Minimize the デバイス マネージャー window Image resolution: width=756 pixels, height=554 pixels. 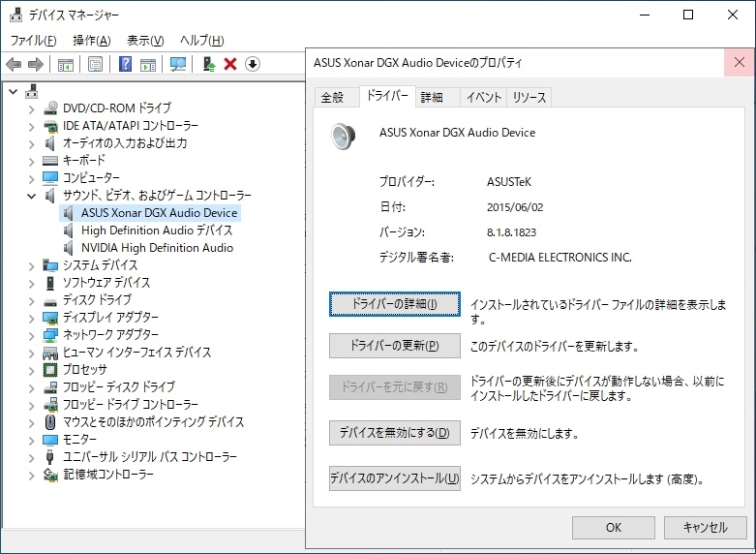click(645, 15)
